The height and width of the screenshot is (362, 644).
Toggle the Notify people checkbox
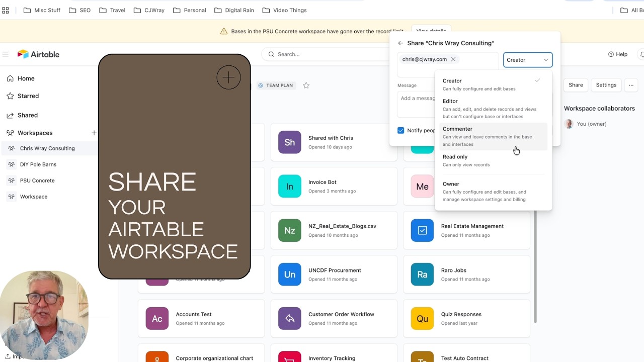401,130
